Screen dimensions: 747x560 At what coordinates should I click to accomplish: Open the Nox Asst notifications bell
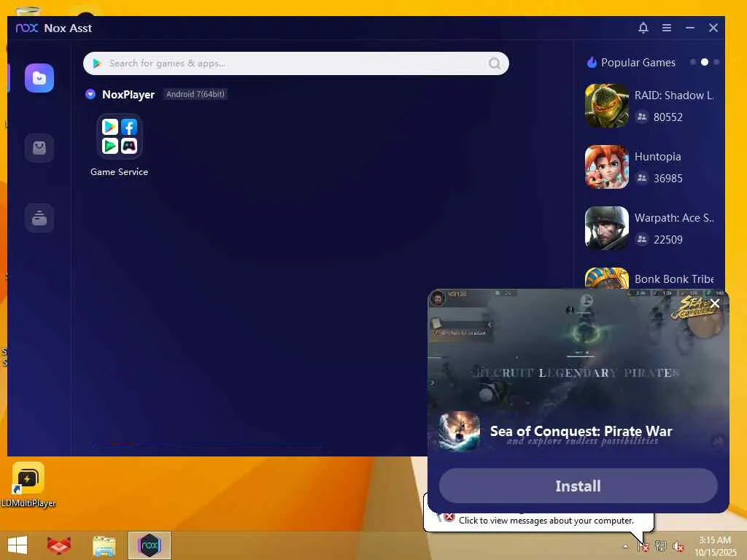[643, 28]
